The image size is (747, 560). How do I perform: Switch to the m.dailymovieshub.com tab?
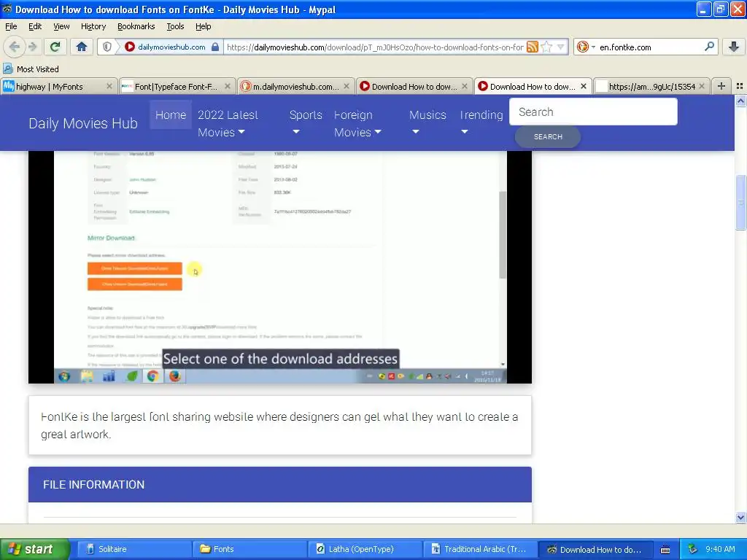pyautogui.click(x=295, y=86)
